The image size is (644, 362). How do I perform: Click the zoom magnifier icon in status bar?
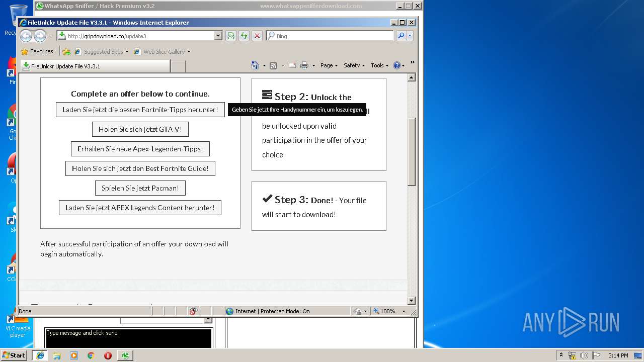tap(376, 311)
